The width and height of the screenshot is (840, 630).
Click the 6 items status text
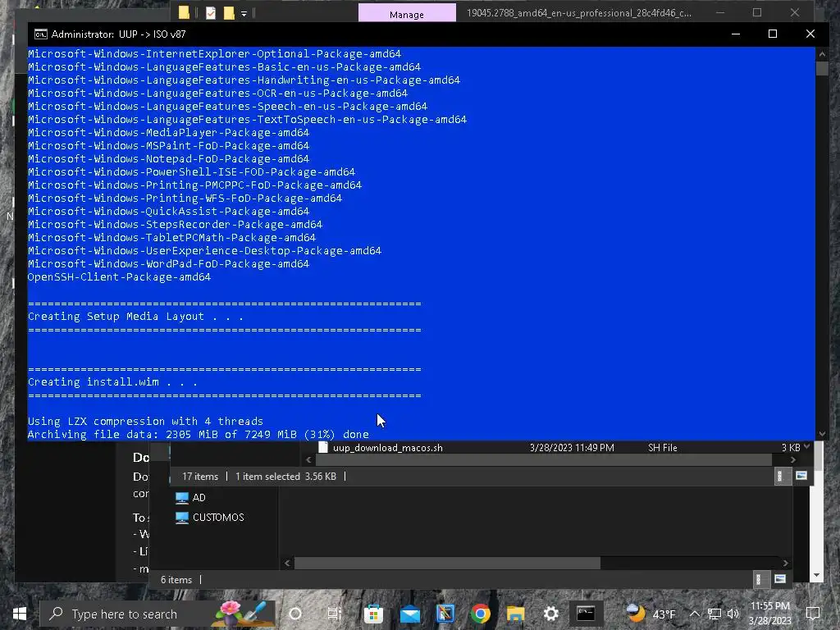(x=176, y=580)
